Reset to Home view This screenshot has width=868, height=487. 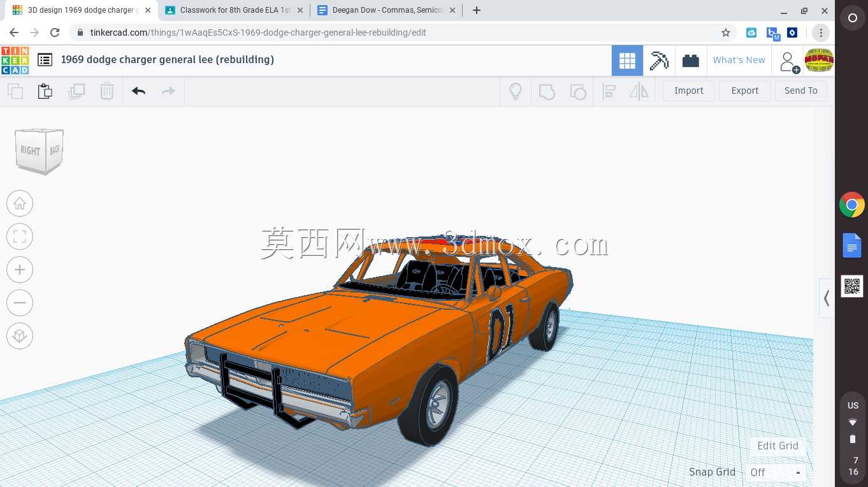20,203
